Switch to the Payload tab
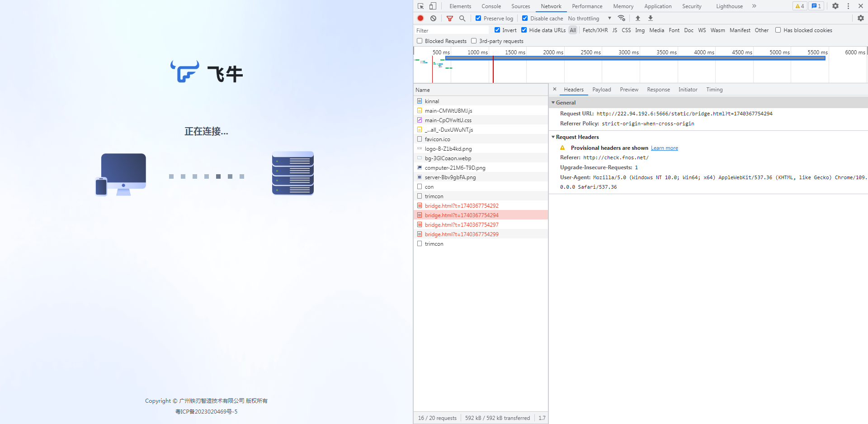The image size is (868, 424). tap(602, 90)
